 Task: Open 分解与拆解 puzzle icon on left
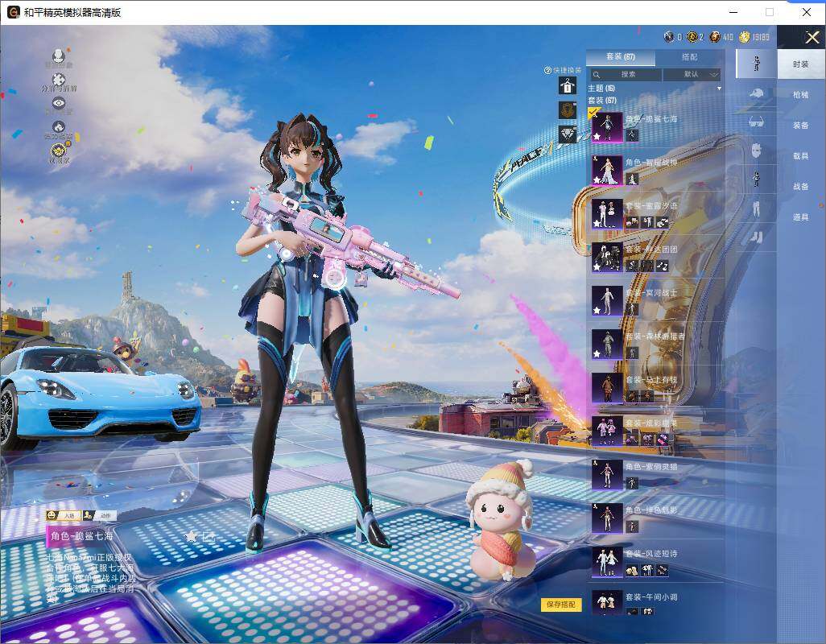59,80
